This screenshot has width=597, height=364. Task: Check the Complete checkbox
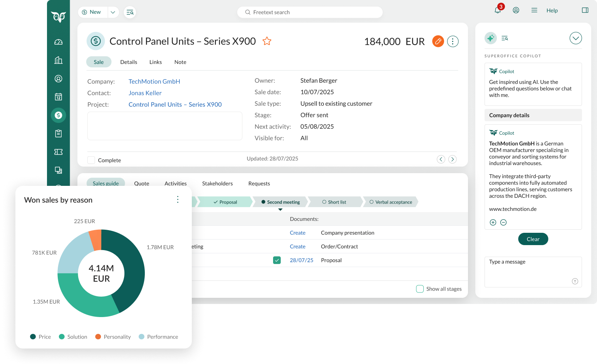91,160
